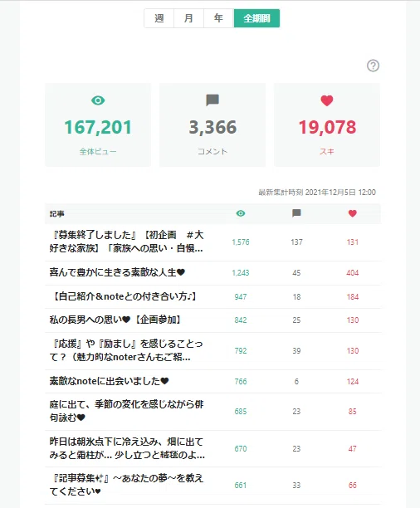Click the total views number 167,201
Image resolution: width=420 pixels, height=508 pixels.
pos(98,127)
